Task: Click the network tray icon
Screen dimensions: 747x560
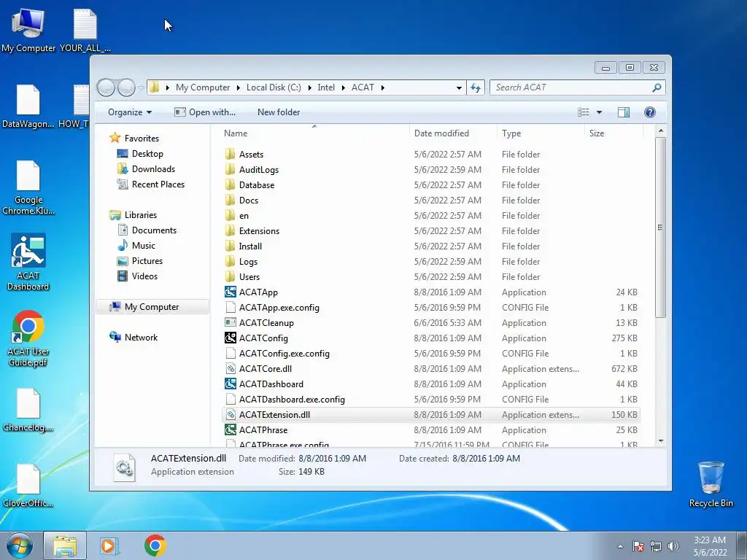Action: point(656,546)
